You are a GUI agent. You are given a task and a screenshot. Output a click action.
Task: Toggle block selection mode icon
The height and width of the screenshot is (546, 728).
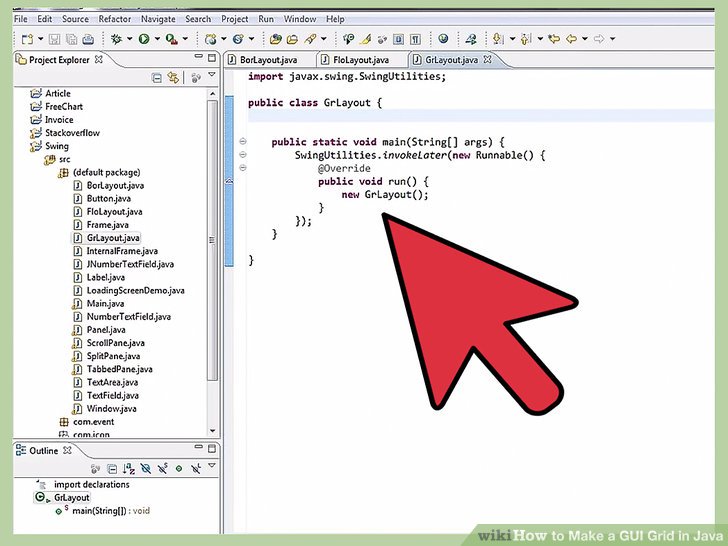point(398,39)
